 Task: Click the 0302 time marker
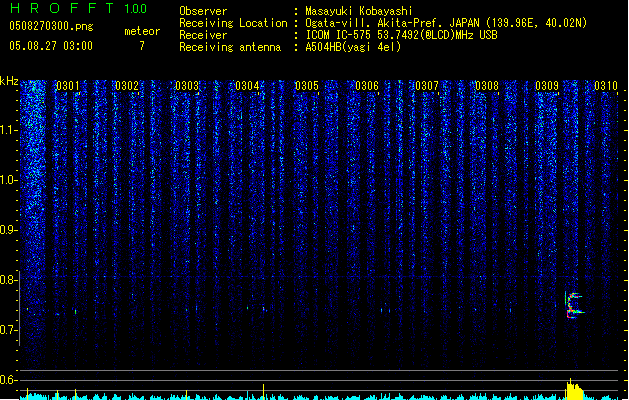coord(127,86)
